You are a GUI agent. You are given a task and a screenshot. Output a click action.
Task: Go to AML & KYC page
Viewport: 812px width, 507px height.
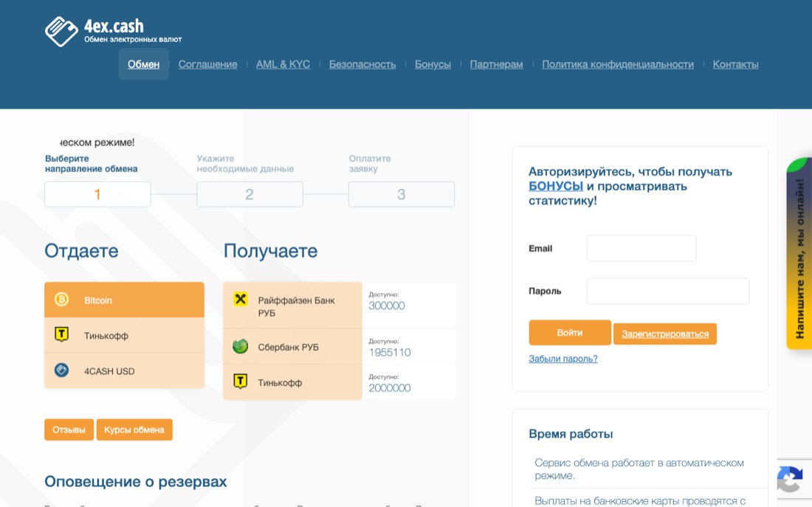click(x=283, y=64)
